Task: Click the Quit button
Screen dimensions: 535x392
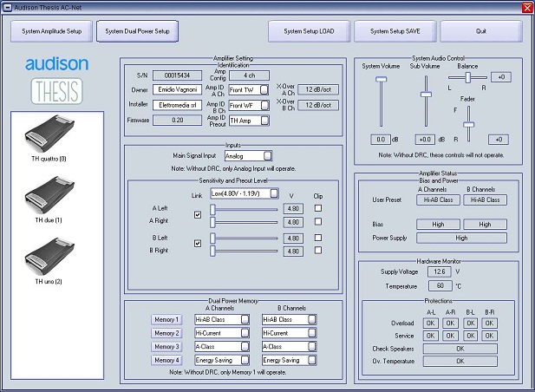Action: click(x=481, y=31)
